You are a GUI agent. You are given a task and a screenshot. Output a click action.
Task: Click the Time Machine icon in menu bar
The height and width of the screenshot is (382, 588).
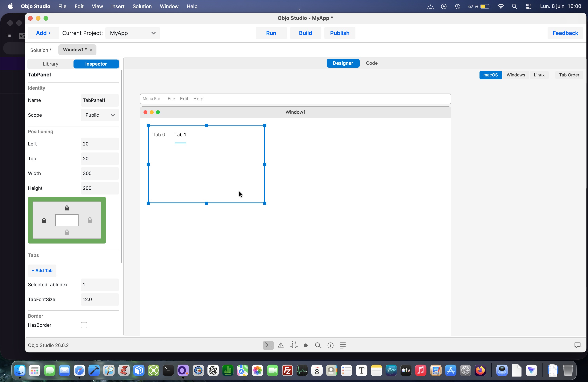[457, 6]
